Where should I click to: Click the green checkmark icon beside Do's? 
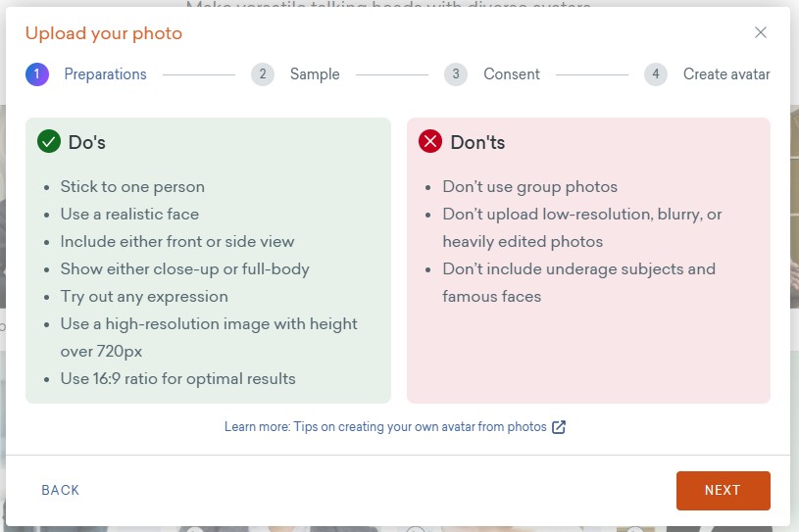click(x=49, y=142)
